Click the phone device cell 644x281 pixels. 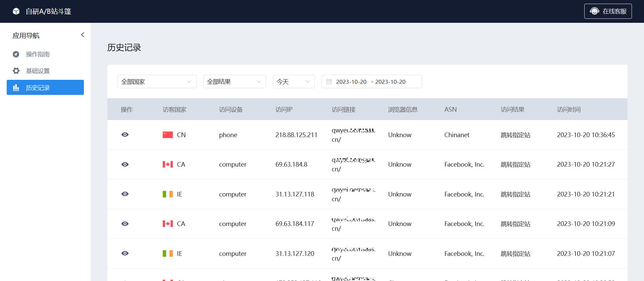tap(228, 135)
